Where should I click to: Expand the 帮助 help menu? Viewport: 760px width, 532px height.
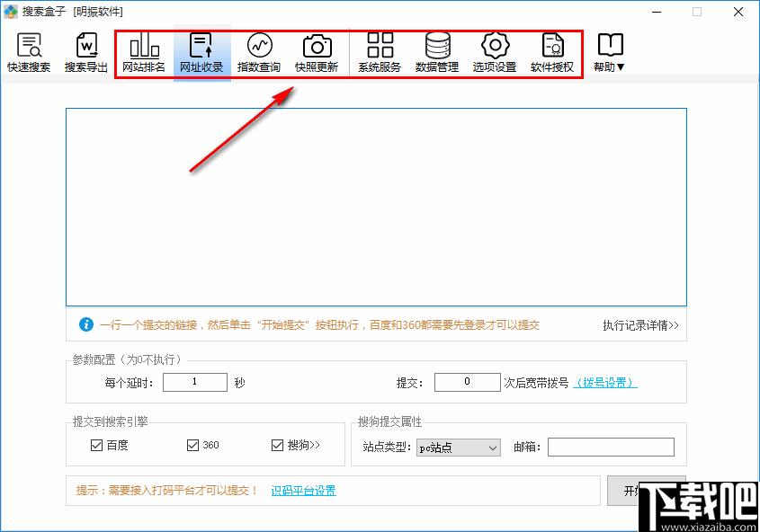click(610, 53)
